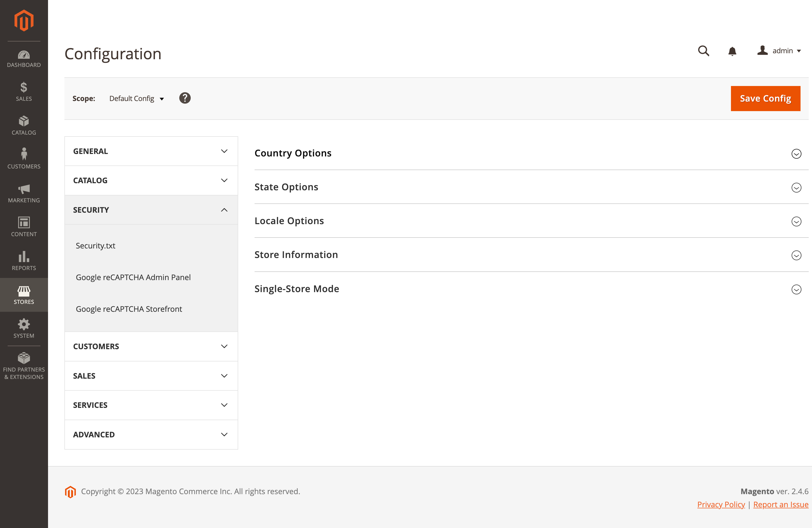Click the scope help question mark icon
The width and height of the screenshot is (812, 528).
coord(185,98)
